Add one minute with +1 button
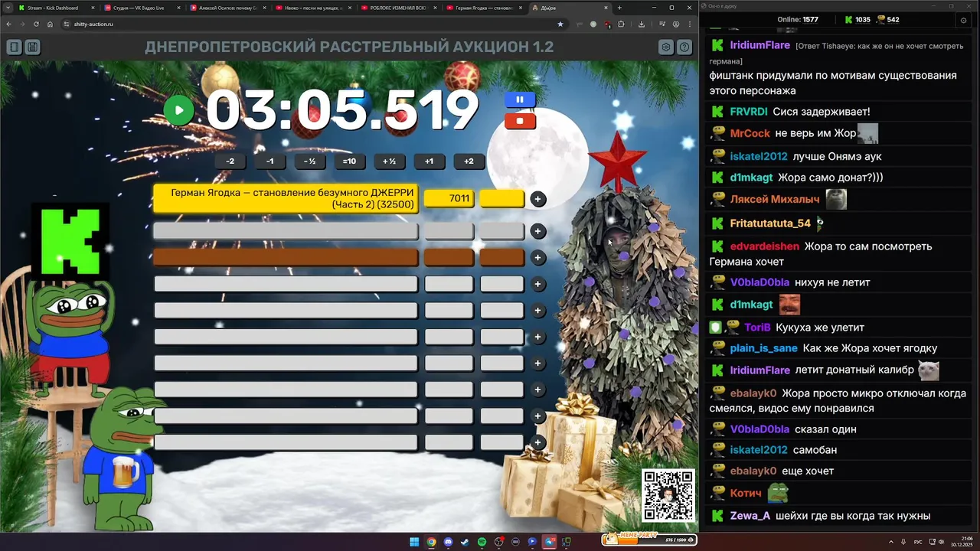 click(x=429, y=161)
